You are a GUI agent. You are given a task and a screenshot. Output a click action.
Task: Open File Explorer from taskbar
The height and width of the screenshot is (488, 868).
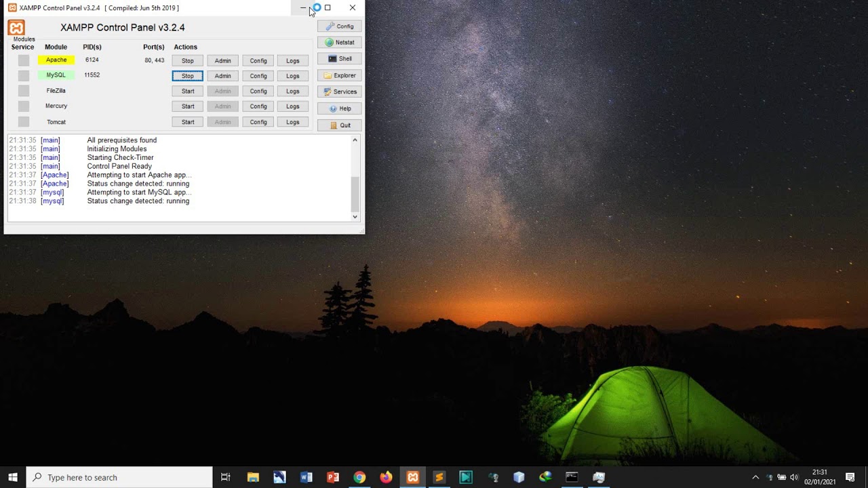(x=253, y=477)
